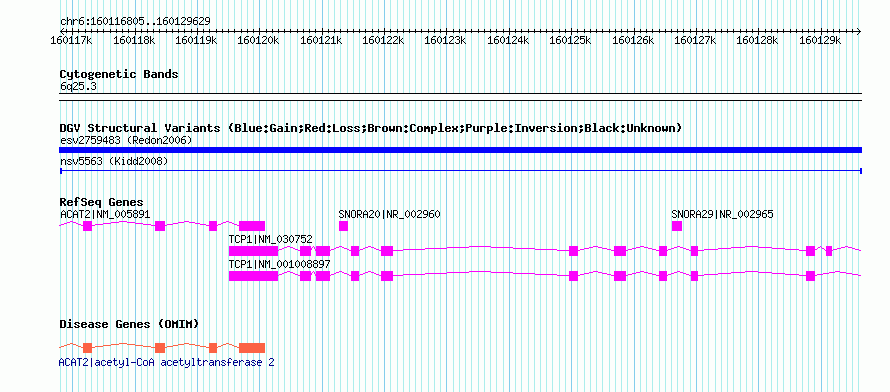This screenshot has height=392, width=890.
Task: Select the DGV Structural Variants track title
Action: click(371, 128)
